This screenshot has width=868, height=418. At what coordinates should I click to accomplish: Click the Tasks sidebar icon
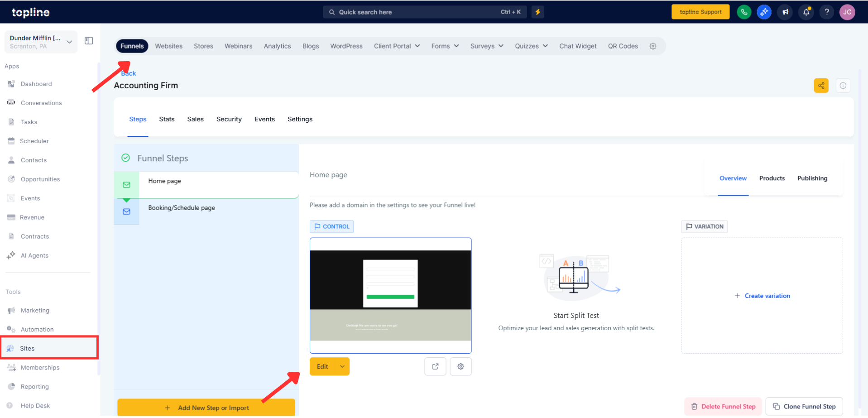click(11, 122)
